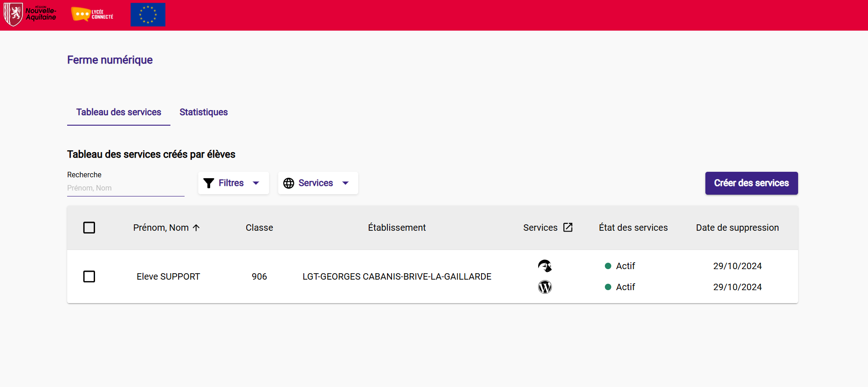
Task: Select the Tableau des services tab
Action: (x=119, y=112)
